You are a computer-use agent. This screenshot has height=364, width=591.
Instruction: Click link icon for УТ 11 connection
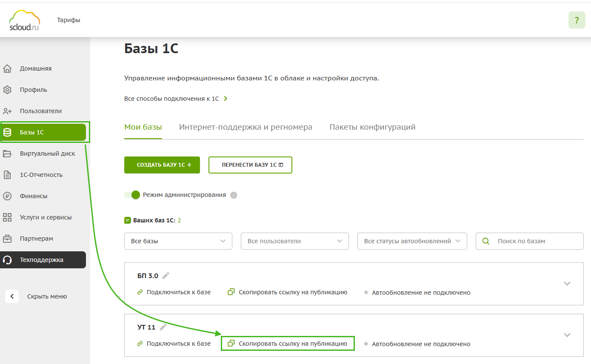click(140, 344)
